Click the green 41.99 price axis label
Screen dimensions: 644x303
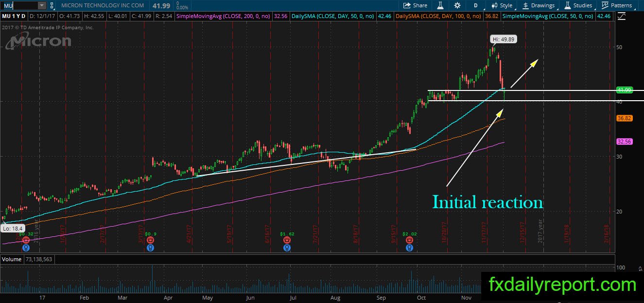pos(624,90)
